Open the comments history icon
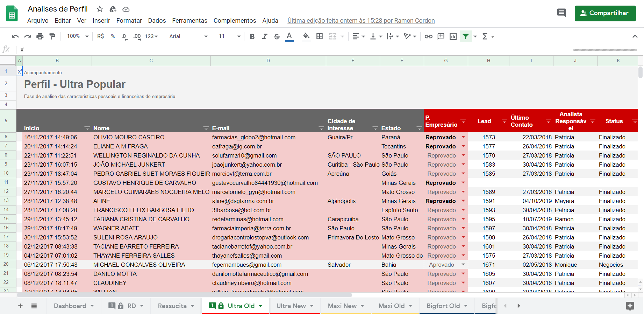Viewport: 644px width, 314px height. coord(561,13)
